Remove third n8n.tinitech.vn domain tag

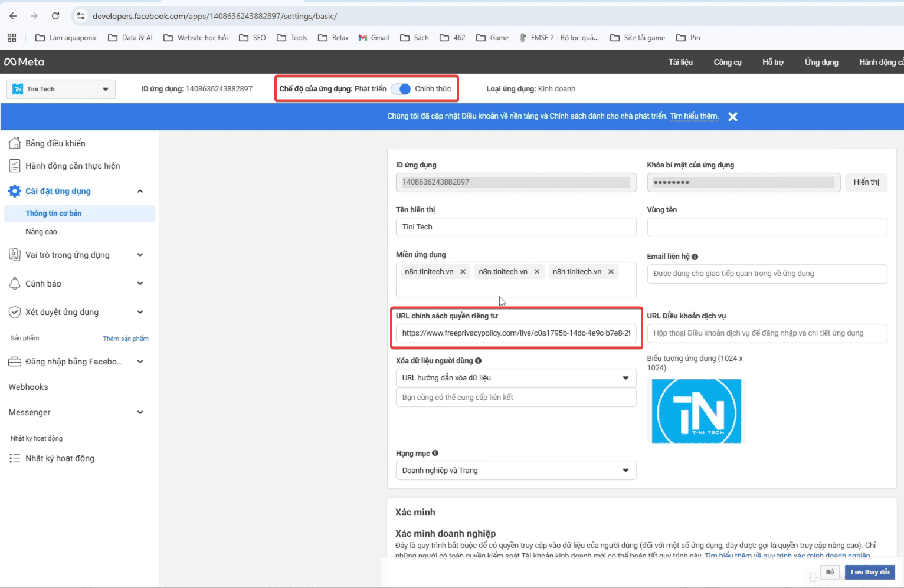click(x=611, y=272)
